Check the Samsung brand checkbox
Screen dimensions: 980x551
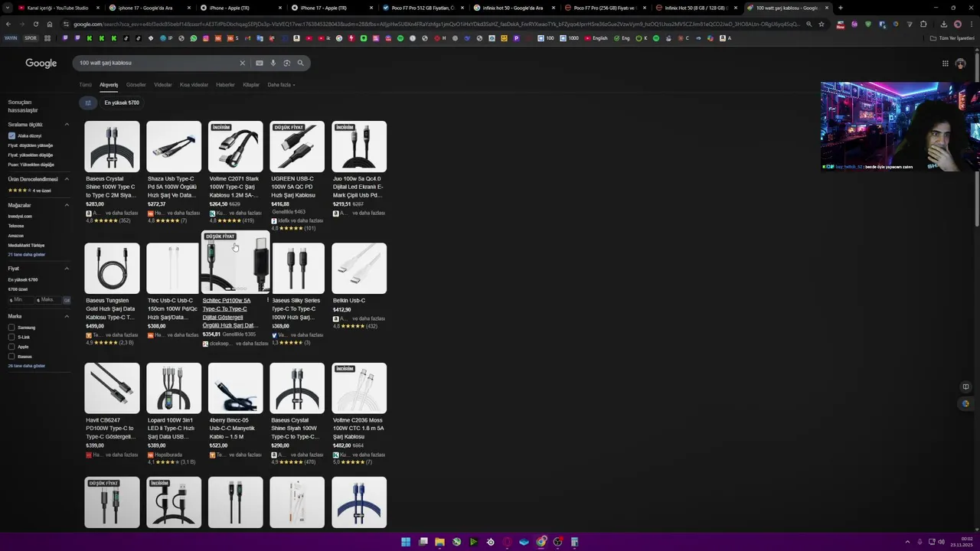[11, 328]
